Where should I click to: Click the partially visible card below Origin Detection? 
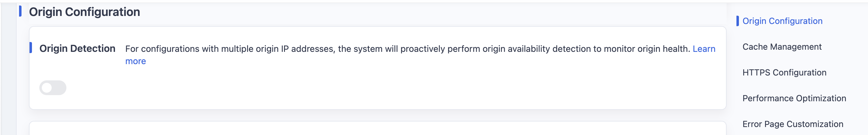pyautogui.click(x=377, y=128)
